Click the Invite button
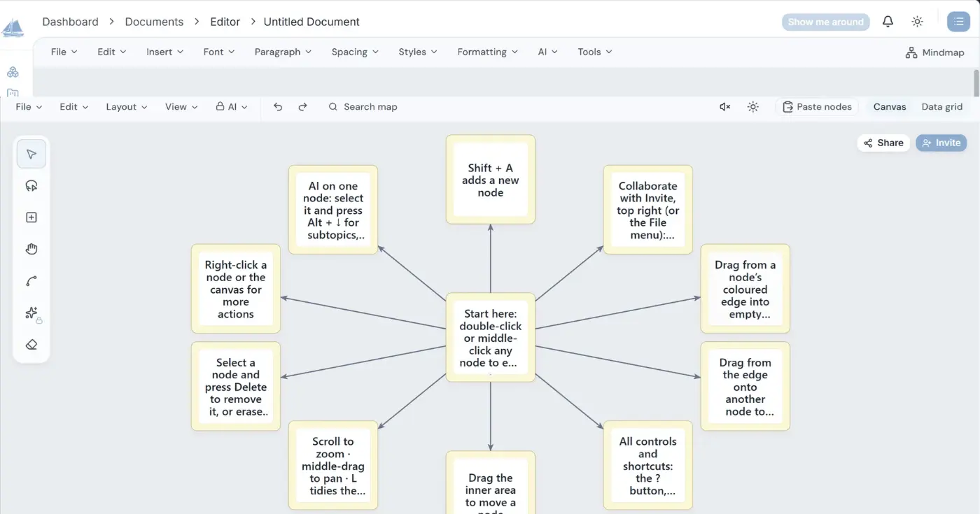This screenshot has height=514, width=980. coord(941,143)
